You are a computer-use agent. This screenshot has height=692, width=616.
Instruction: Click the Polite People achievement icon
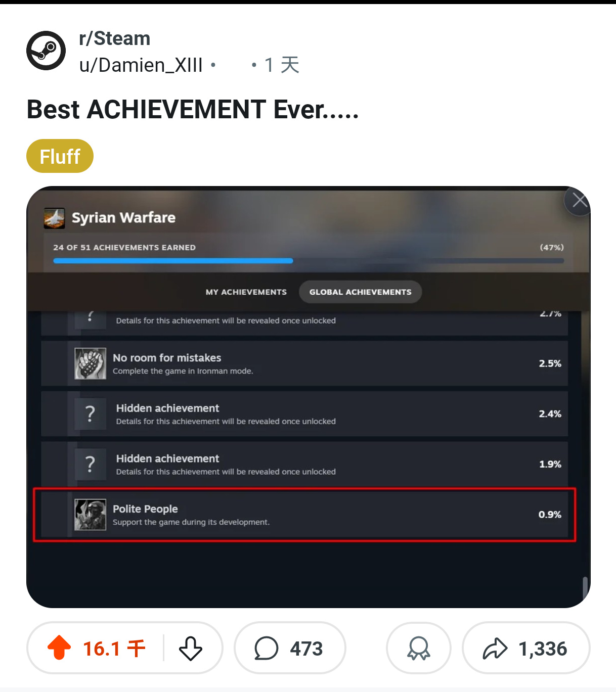(91, 515)
